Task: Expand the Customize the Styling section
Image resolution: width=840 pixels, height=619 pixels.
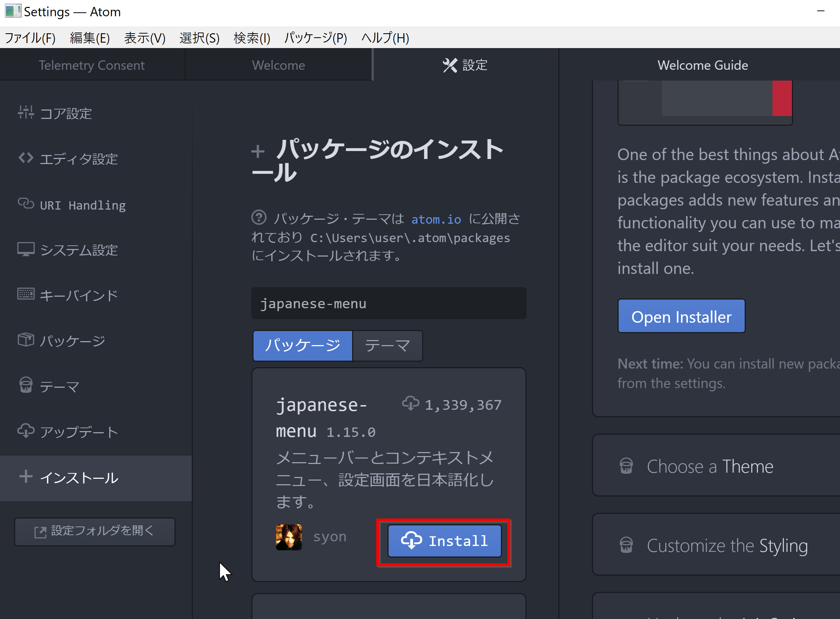Action: click(x=716, y=545)
